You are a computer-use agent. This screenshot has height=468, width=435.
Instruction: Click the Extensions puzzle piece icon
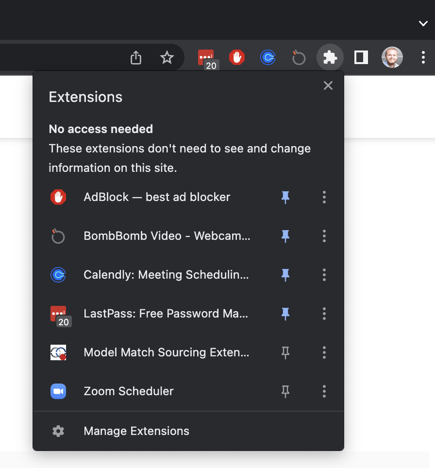330,57
